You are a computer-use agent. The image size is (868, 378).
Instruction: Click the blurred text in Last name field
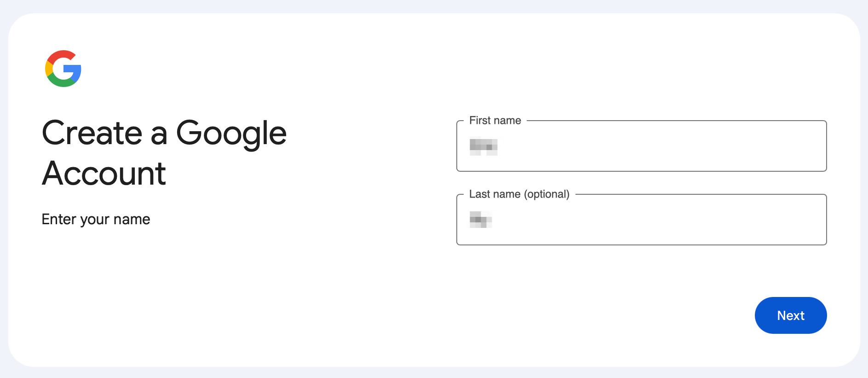coord(481,219)
